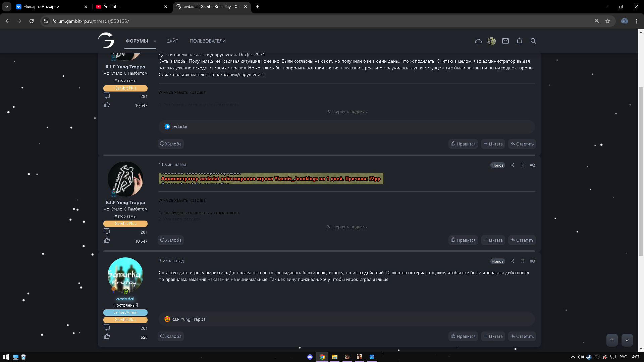Click Gambit logo in forum header
The image size is (644, 362).
tap(106, 41)
